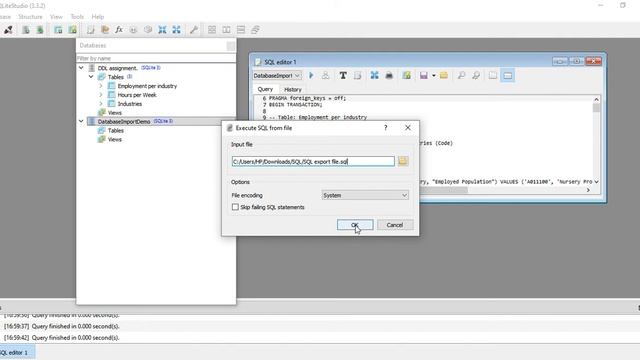Click the Input file path text field
This screenshot has height=360, width=640.
[313, 162]
